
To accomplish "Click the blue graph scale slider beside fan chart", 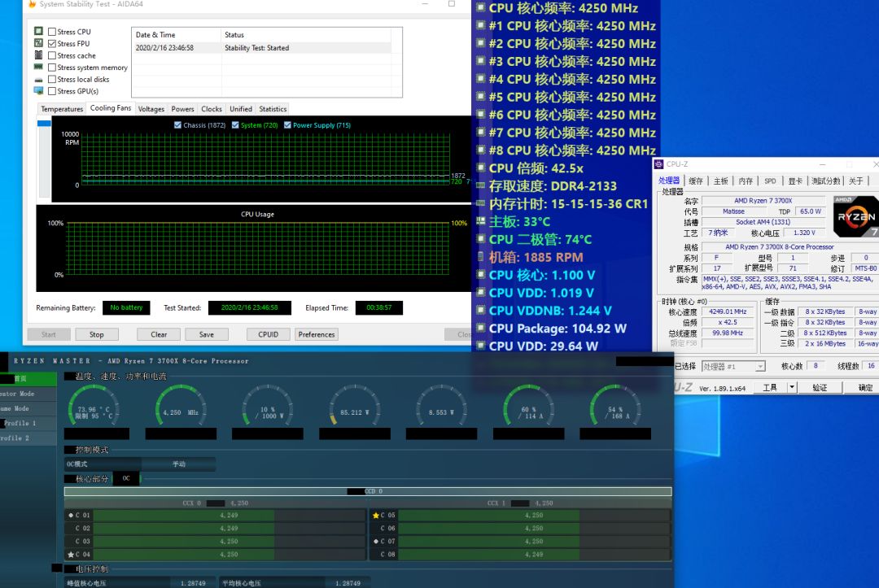I will [44, 123].
